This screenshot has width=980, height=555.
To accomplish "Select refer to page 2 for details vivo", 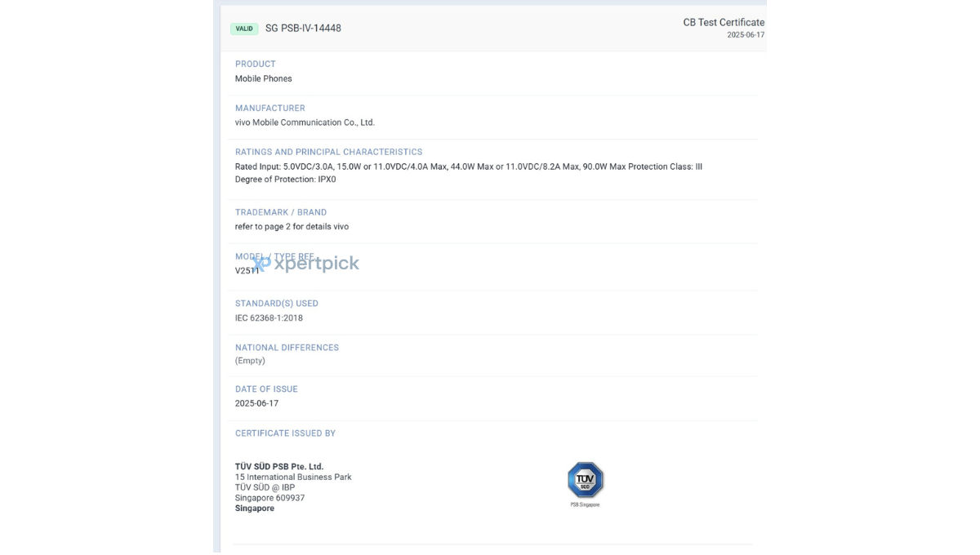I will pyautogui.click(x=292, y=227).
